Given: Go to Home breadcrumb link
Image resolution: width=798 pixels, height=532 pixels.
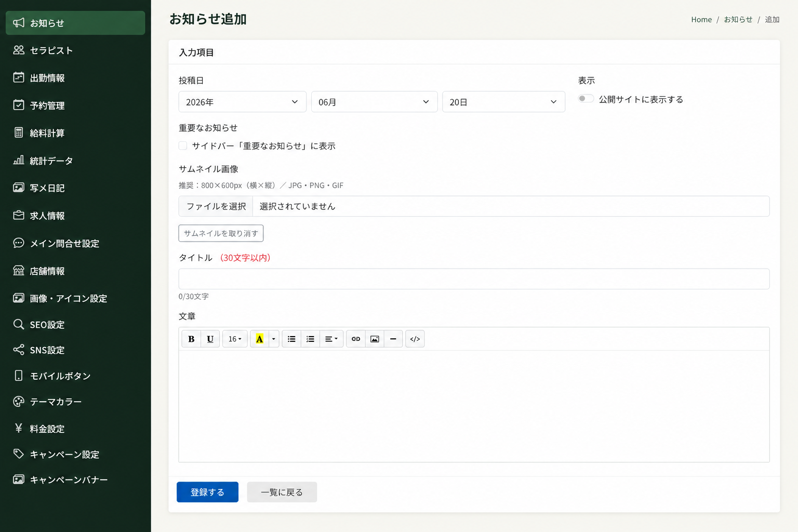Looking at the screenshot, I should 701,20.
